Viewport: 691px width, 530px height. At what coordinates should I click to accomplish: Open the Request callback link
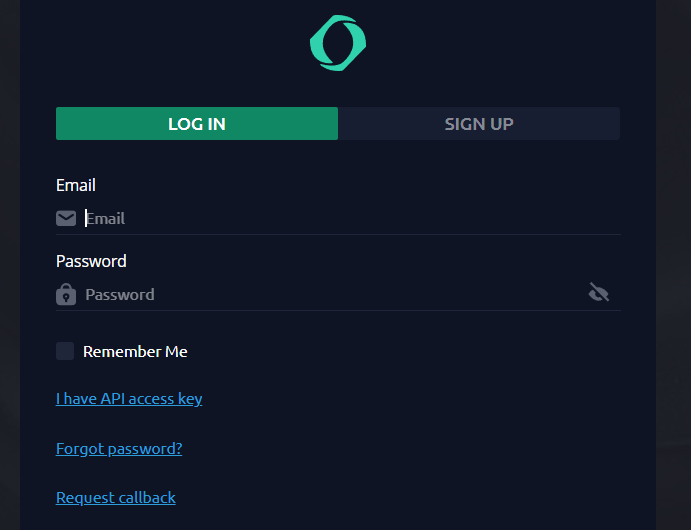(116, 498)
